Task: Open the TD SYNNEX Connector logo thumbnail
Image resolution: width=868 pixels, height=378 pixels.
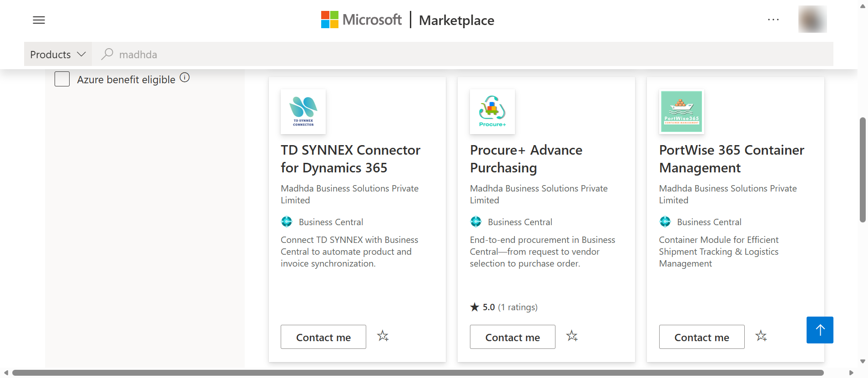Action: (303, 111)
